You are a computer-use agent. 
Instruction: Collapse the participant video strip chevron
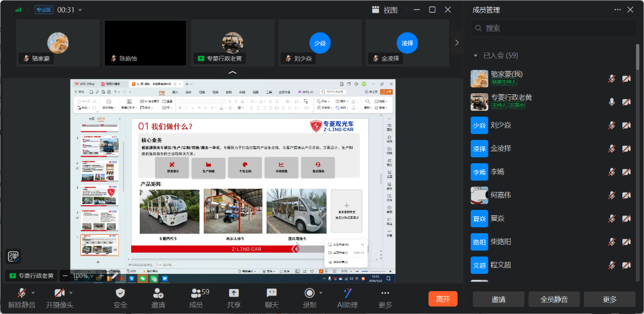[x=232, y=72]
